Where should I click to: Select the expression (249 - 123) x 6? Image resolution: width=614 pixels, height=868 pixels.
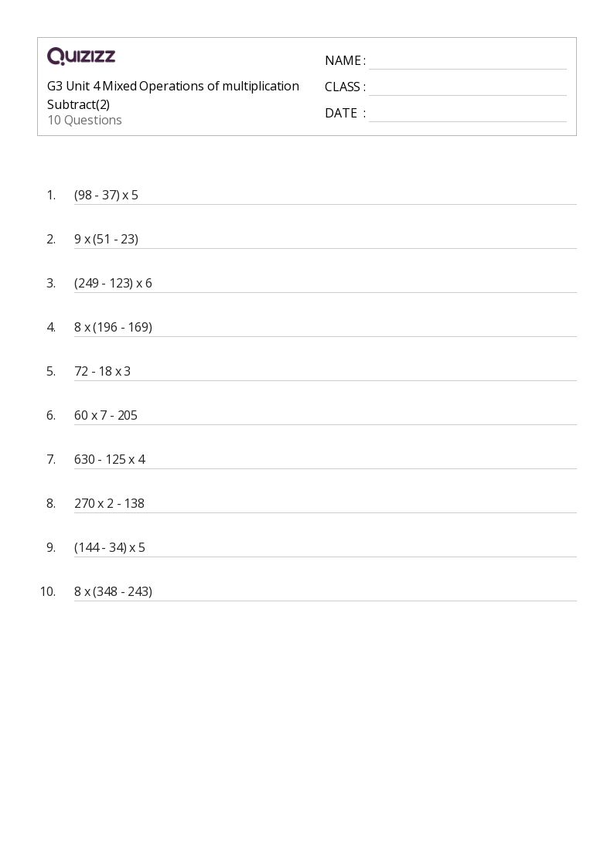[x=113, y=284]
